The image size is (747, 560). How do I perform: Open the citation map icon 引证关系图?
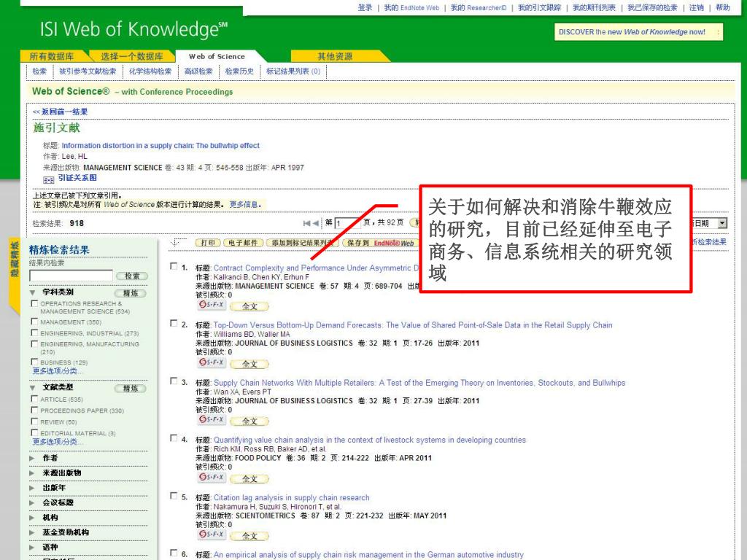click(x=49, y=180)
